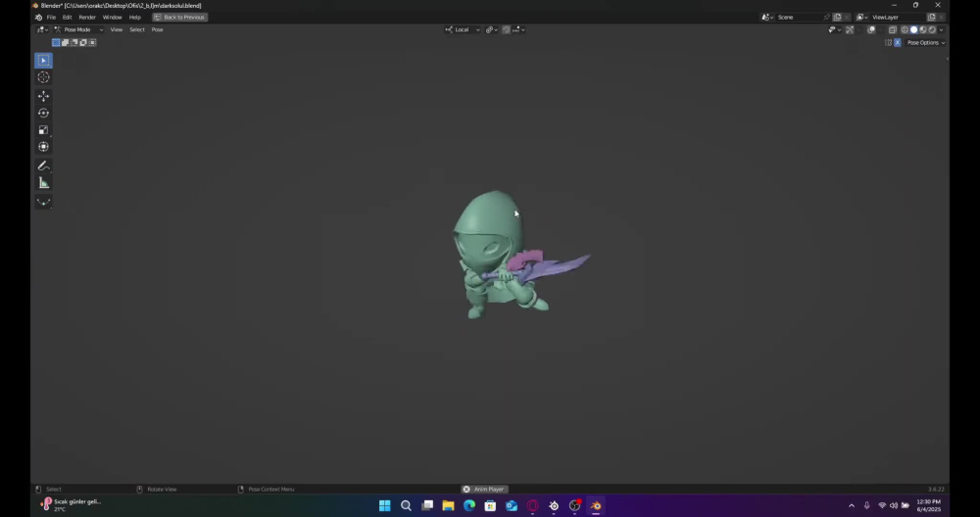Click the Blender icon in the taskbar
This screenshot has height=517, width=980.
click(x=596, y=506)
